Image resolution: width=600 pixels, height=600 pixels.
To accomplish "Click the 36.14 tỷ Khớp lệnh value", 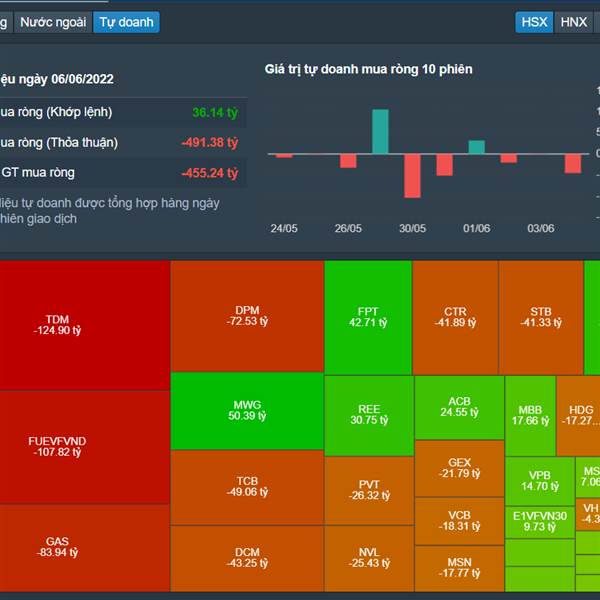I will click(x=215, y=112).
